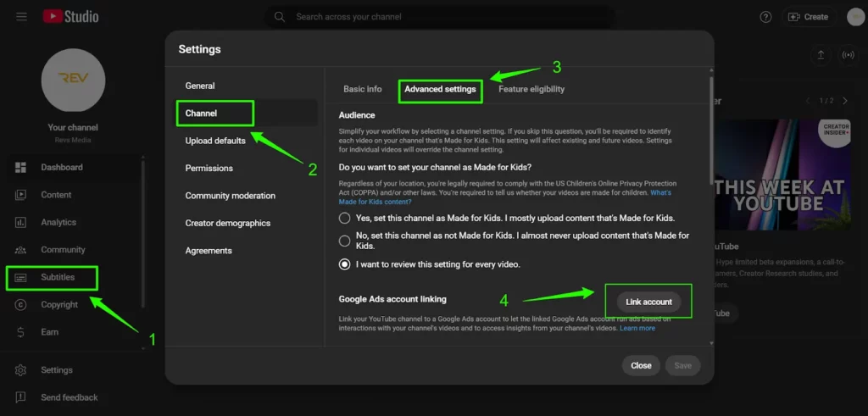Image resolution: width=868 pixels, height=416 pixels.
Task: Click the Send feedback exclamation icon
Action: [20, 397]
